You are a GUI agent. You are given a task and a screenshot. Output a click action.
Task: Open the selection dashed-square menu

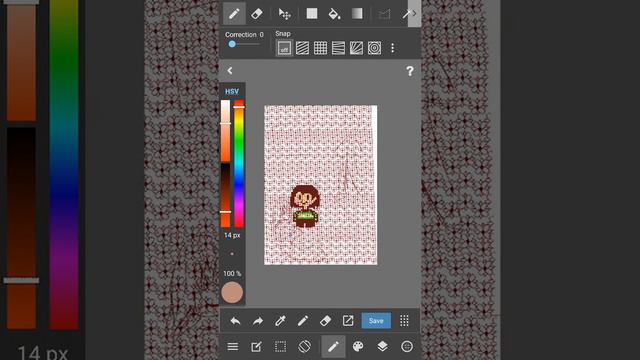[x=280, y=347]
